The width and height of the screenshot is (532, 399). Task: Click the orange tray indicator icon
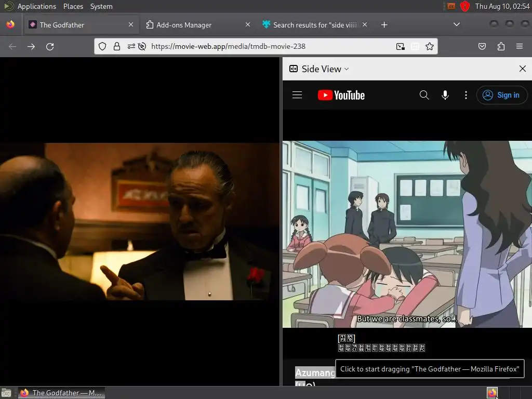[x=451, y=6]
